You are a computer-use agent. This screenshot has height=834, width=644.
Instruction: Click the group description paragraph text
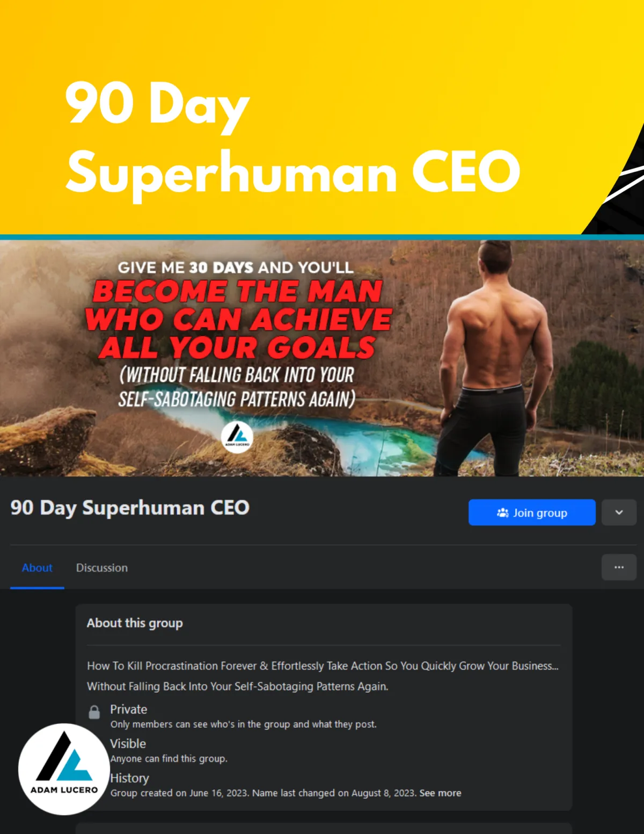click(323, 676)
